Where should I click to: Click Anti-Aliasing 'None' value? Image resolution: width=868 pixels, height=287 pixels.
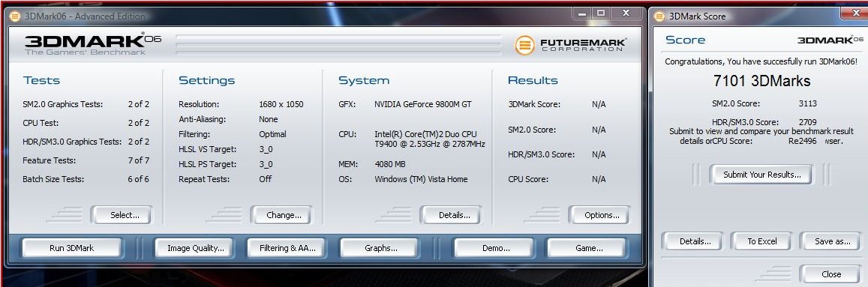coord(269,119)
